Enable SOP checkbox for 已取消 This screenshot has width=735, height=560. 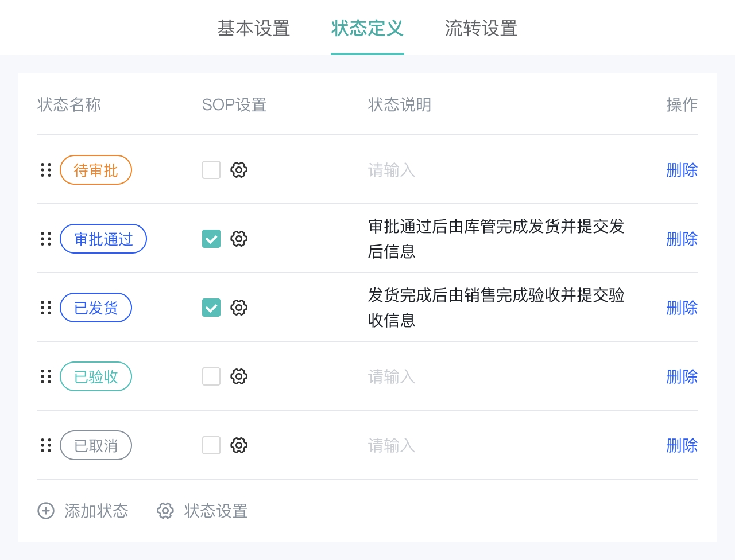click(211, 445)
